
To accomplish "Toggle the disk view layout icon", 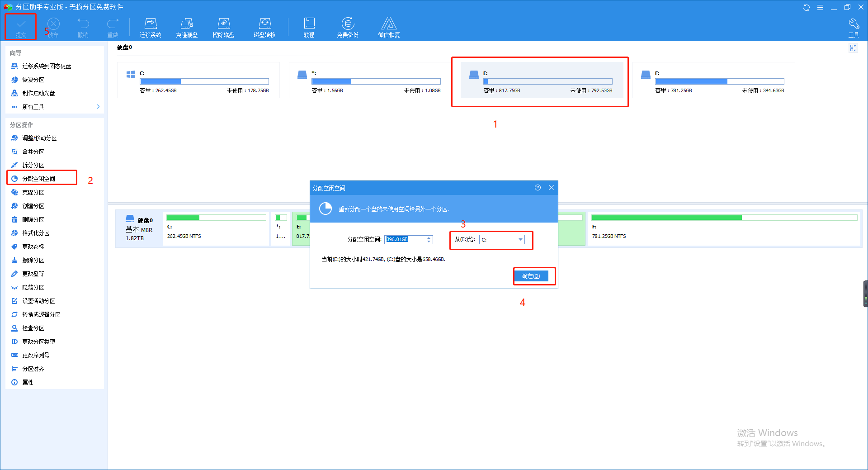I will [x=853, y=48].
